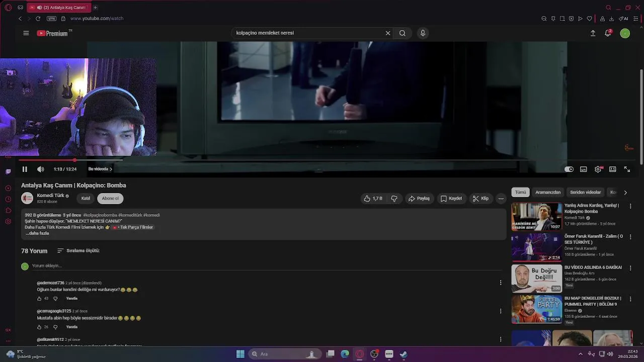The image size is (644, 362).
Task: Like the comment by @adernozel736
Action: tap(39, 299)
